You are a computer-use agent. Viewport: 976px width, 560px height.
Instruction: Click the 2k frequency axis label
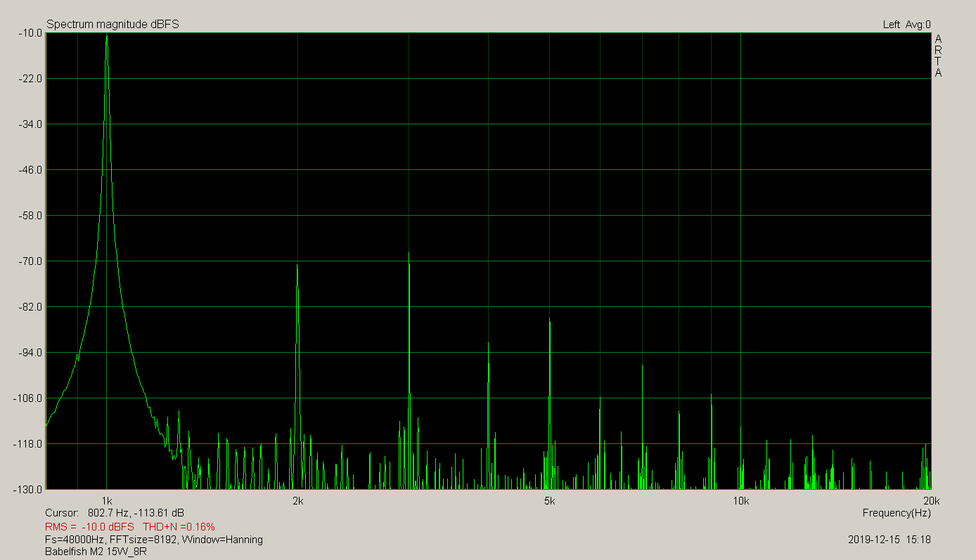pyautogui.click(x=297, y=501)
